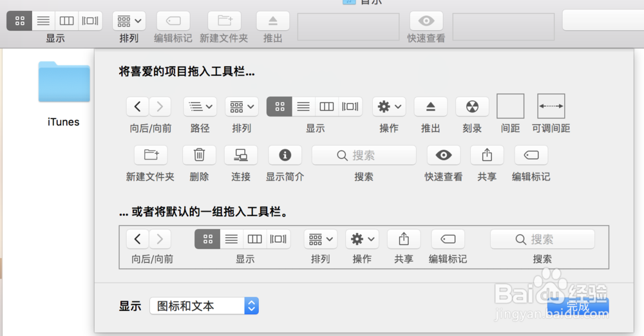Open 操作 gear dropdown in the default set

tap(362, 239)
